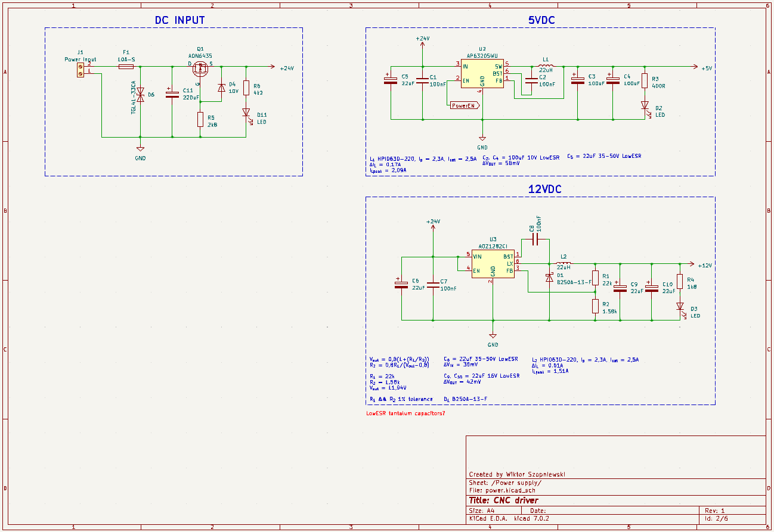Select the DC INPUT section title
The image size is (774, 532).
180,19
